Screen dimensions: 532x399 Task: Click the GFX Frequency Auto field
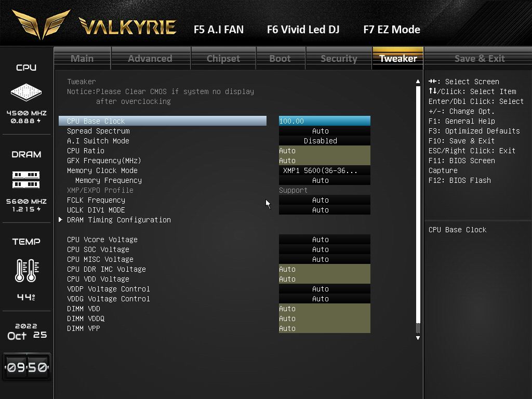click(x=324, y=161)
